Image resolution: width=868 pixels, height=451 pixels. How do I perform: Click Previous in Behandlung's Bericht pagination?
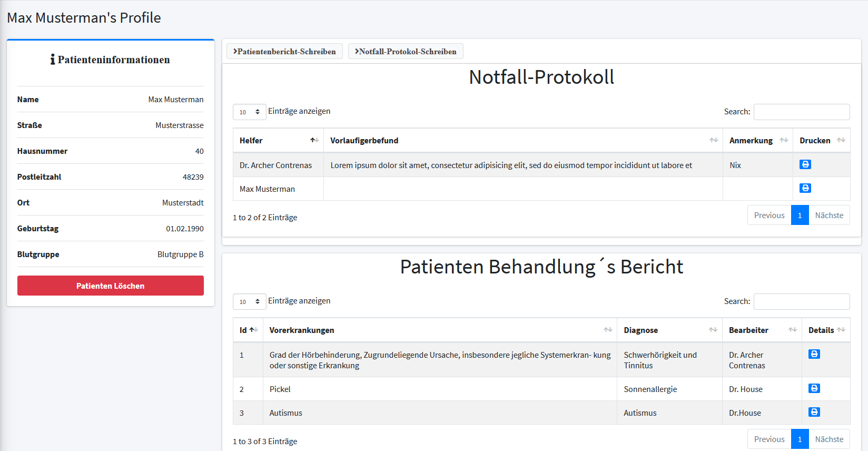coord(769,439)
